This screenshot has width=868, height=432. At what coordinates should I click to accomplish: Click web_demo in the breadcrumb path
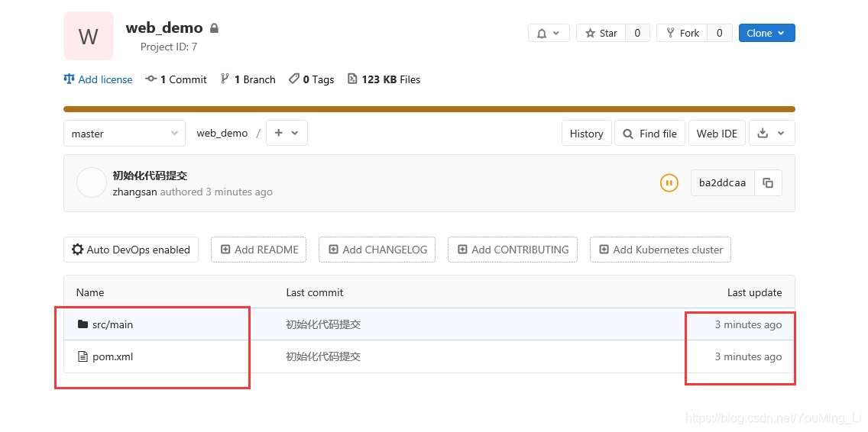click(x=222, y=134)
